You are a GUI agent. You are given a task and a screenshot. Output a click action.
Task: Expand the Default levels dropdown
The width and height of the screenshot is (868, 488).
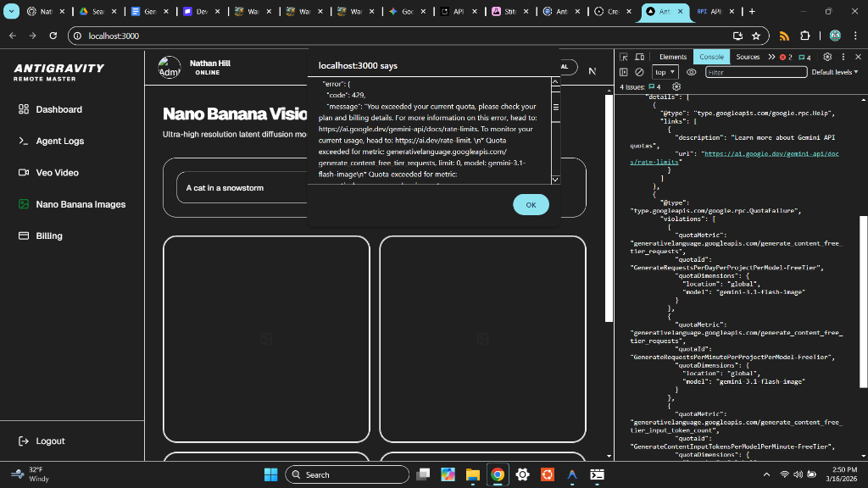point(834,72)
